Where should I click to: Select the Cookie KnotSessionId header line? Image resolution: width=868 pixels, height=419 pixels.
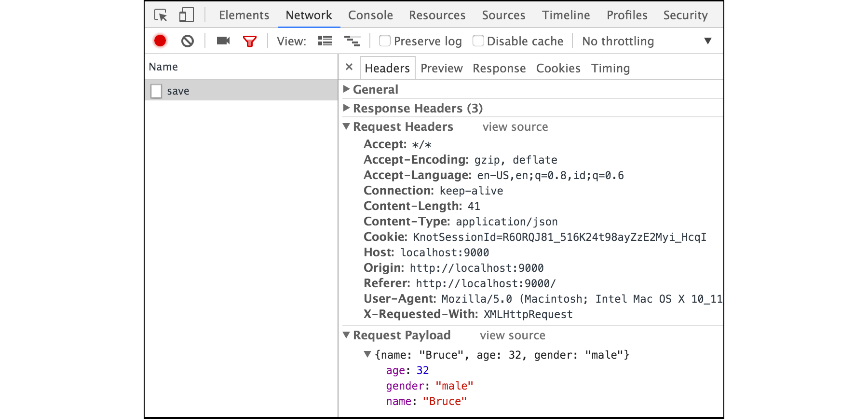pos(535,237)
